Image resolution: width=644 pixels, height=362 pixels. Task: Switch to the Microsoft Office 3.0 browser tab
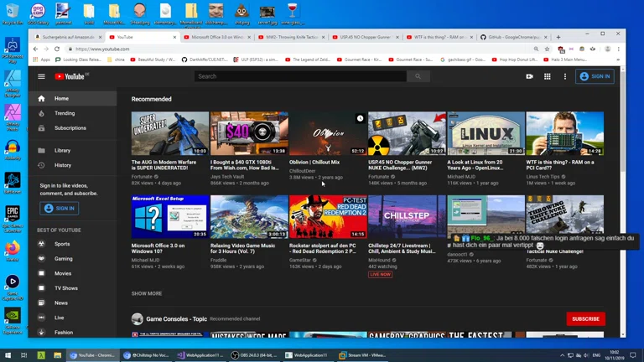point(217,37)
